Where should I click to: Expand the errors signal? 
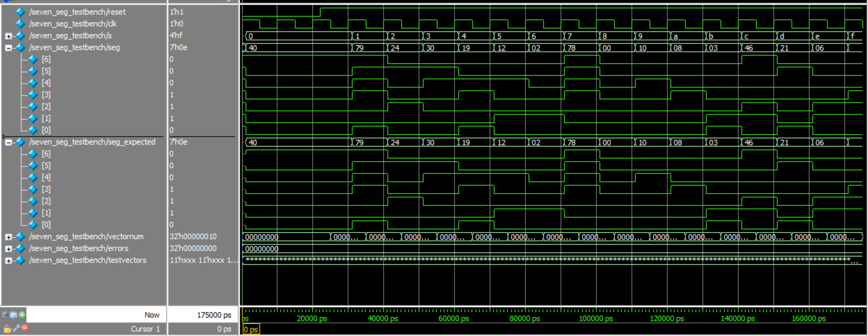[8, 249]
